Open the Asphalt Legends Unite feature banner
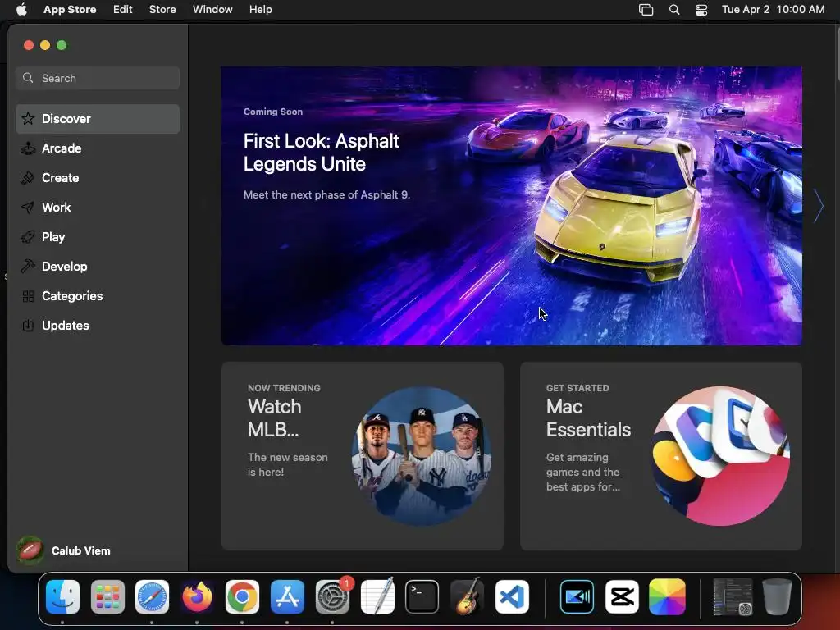 point(512,206)
